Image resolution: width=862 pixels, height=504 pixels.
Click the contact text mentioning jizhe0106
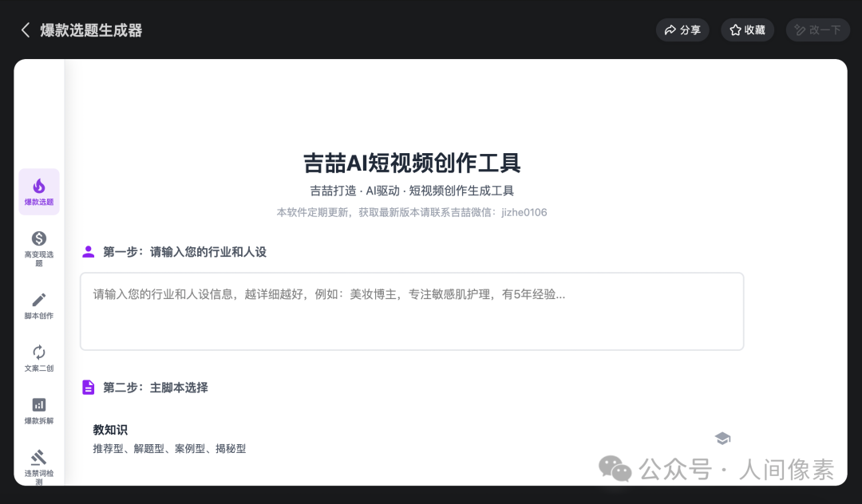click(x=412, y=212)
